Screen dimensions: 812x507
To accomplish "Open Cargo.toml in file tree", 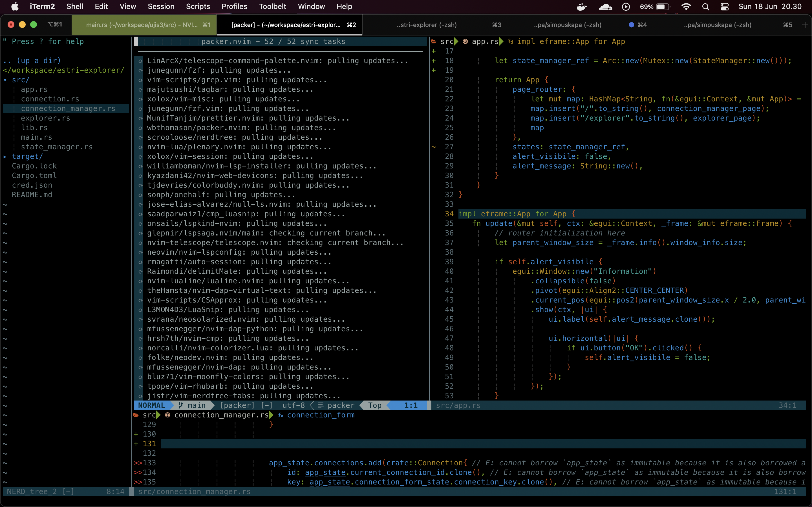I will click(x=34, y=176).
